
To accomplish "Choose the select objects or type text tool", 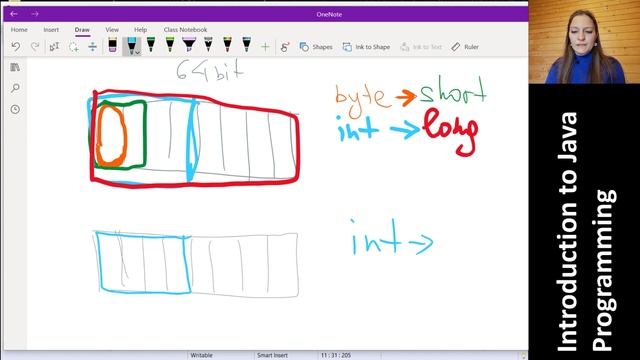I will tap(54, 47).
